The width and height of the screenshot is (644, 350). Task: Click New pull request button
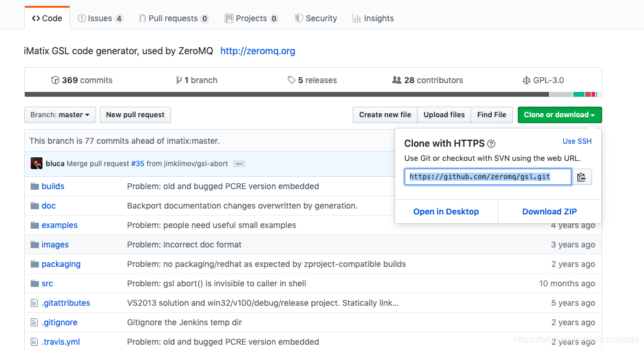tap(135, 115)
